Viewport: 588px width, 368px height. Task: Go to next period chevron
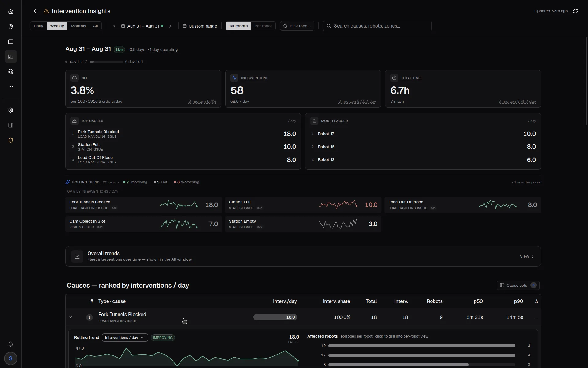[170, 26]
